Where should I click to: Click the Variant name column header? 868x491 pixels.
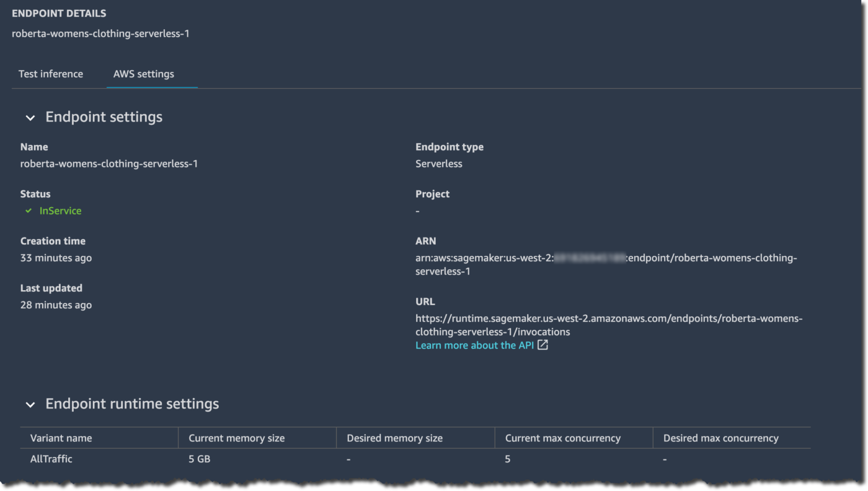(x=61, y=438)
